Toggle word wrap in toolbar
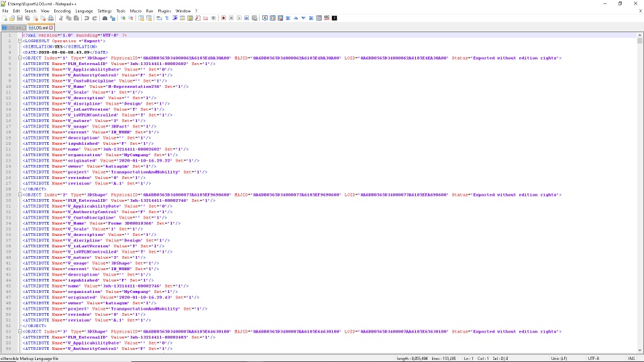 (160, 18)
